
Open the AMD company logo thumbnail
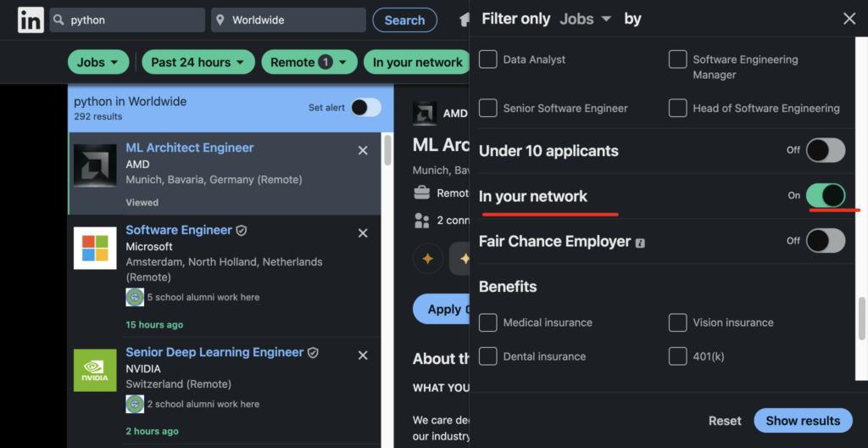point(95,165)
